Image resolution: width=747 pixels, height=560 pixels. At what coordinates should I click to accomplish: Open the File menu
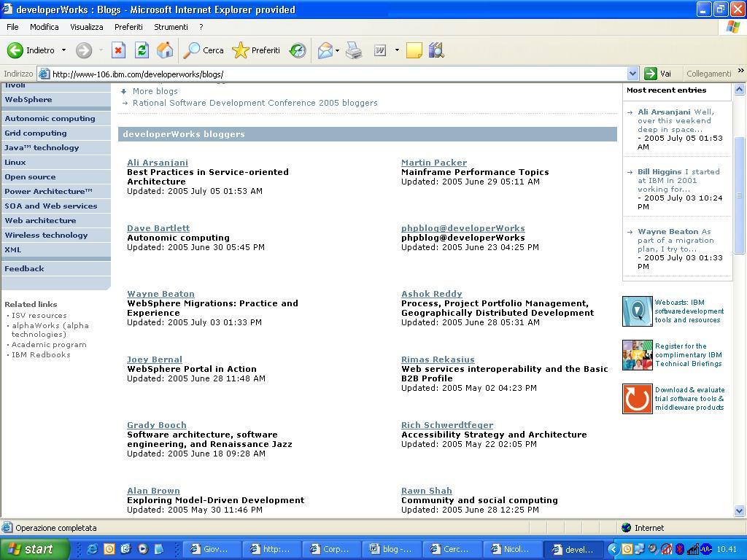[x=12, y=27]
